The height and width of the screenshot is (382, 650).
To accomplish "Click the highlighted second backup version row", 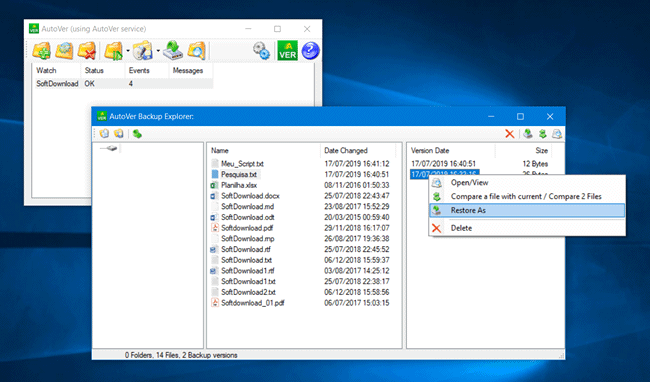I will coord(444,173).
